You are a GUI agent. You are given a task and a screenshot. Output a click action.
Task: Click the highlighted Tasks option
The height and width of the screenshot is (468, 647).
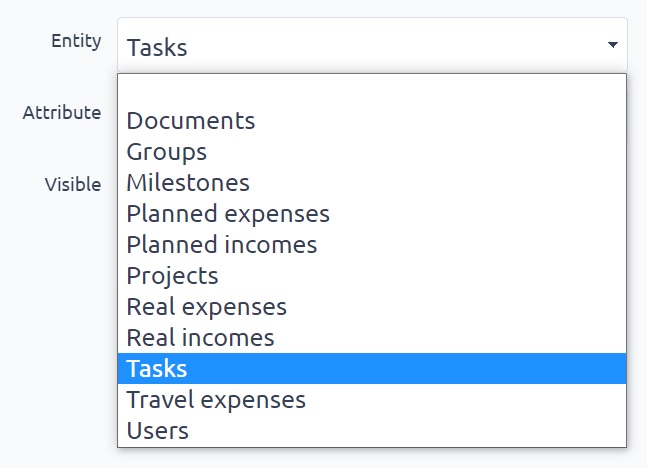157,369
